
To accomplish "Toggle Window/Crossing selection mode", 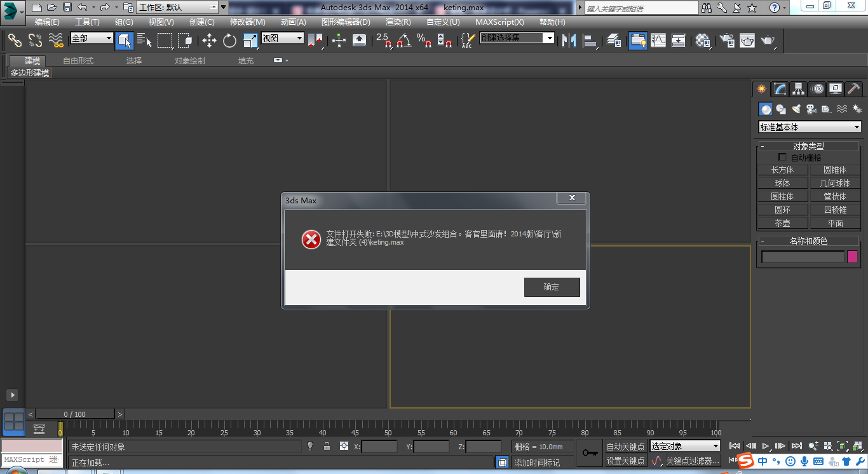I will pyautogui.click(x=185, y=41).
